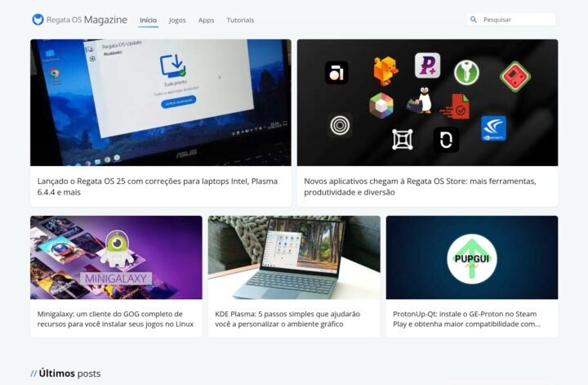Focus the Pesquisar search field
The image size is (588, 385).
coord(516,20)
